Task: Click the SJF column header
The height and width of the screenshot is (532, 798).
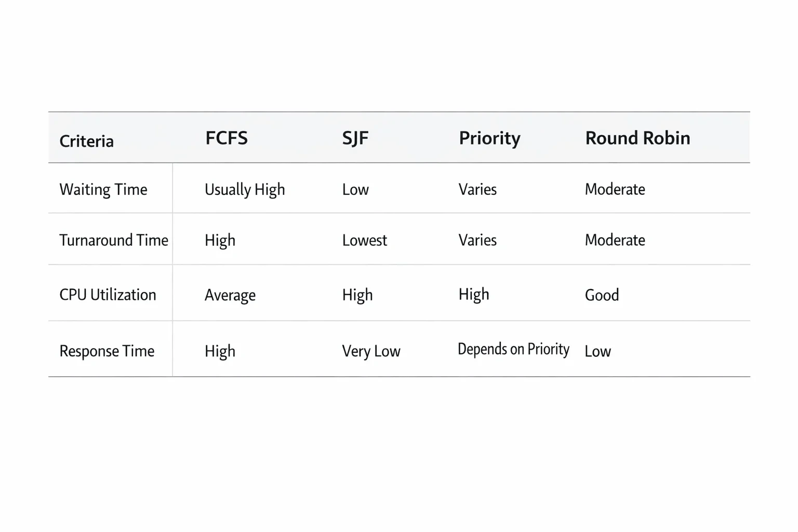Action: click(355, 138)
